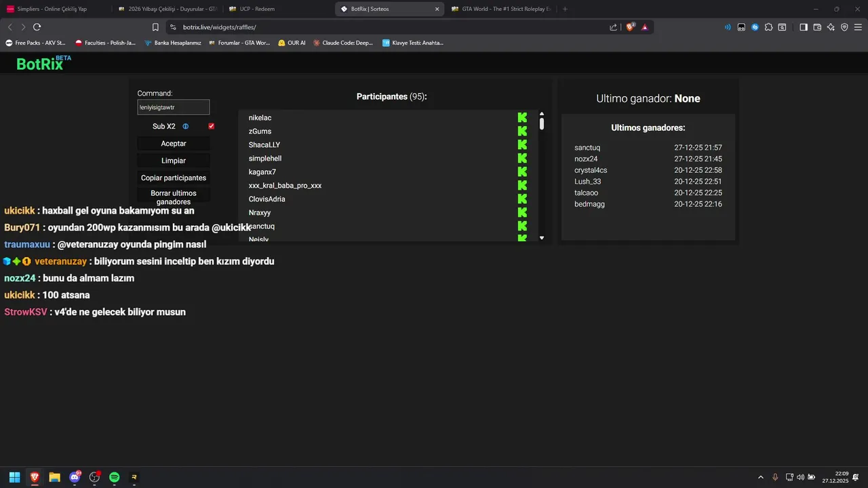Click the Kick icon beside xxx_kral_baba_pro_xxx
The image size is (868, 488).
522,186
